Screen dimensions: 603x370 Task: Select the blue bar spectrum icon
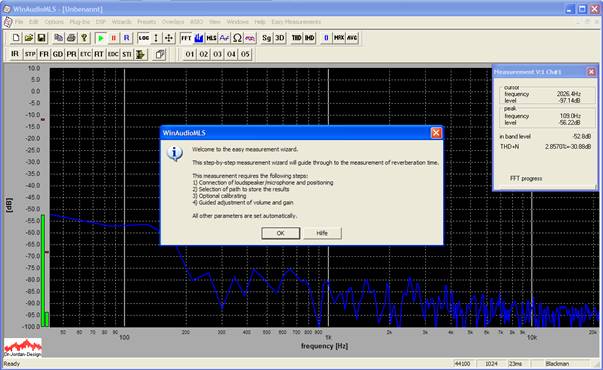pyautogui.click(x=199, y=38)
